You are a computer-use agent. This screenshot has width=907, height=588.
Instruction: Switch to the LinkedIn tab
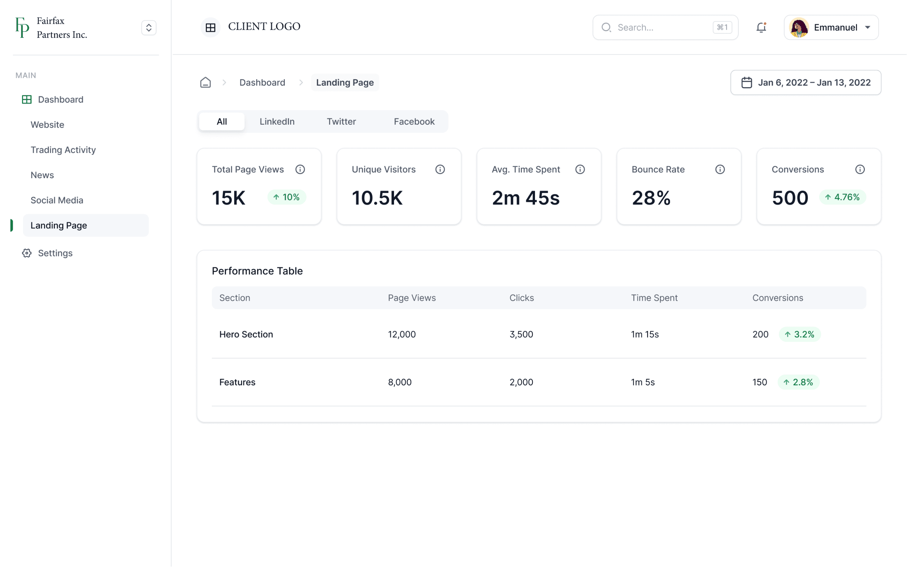pos(277,121)
